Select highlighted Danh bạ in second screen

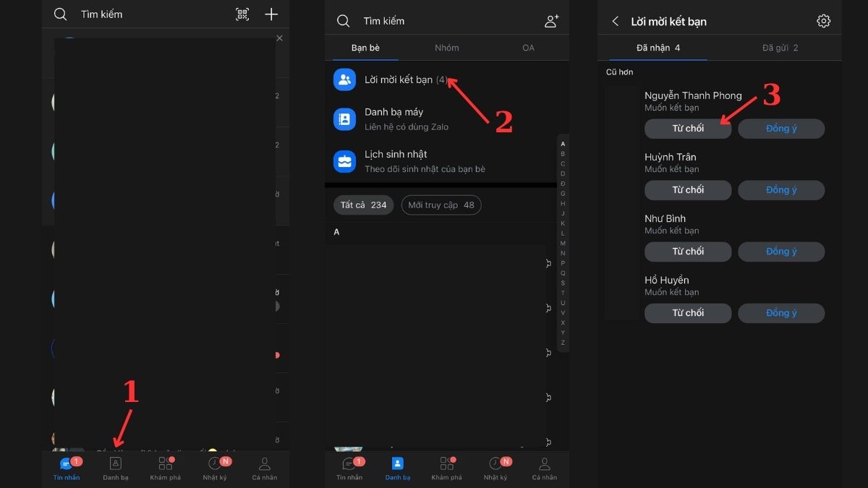[x=397, y=468]
